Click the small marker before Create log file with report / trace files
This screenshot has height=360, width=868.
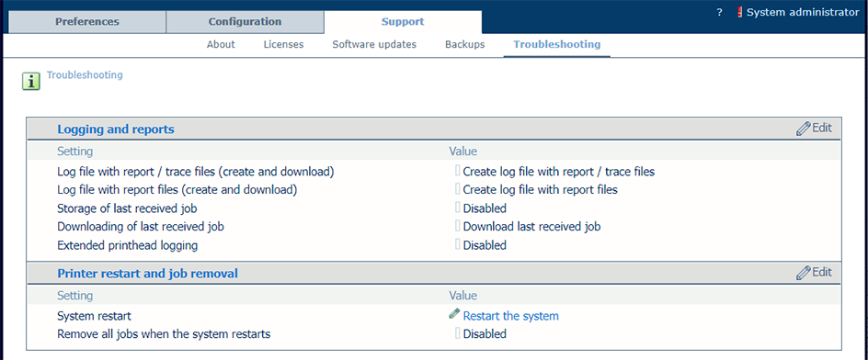458,171
